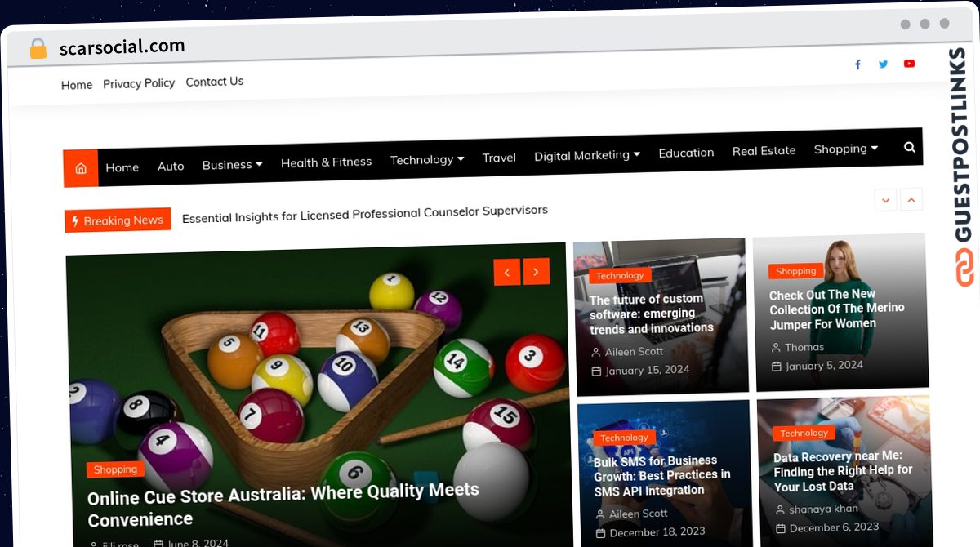
Task: Open the future of custom software article
Action: [x=651, y=314]
